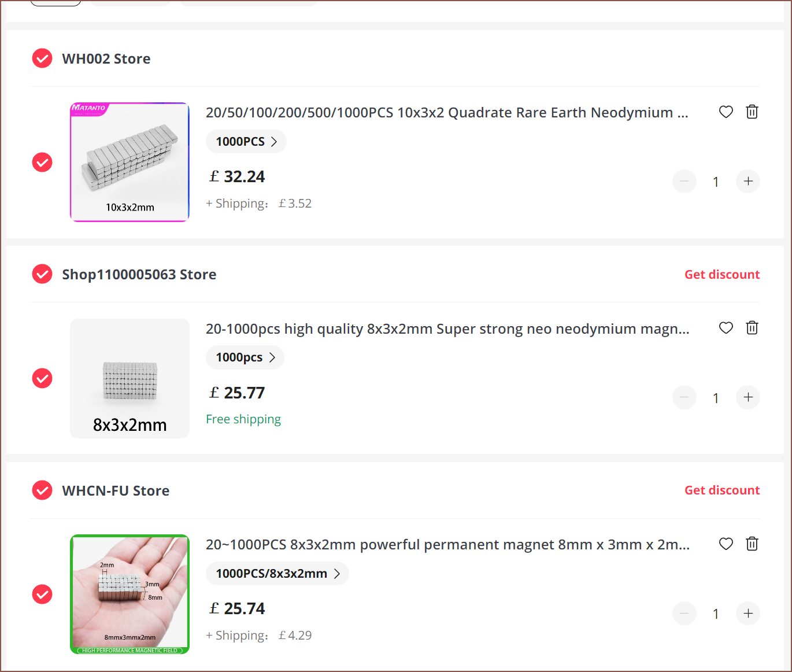This screenshot has width=792, height=672.
Task: Deselect the 10x3x2mm magnet item checkbox
Action: coord(42,163)
